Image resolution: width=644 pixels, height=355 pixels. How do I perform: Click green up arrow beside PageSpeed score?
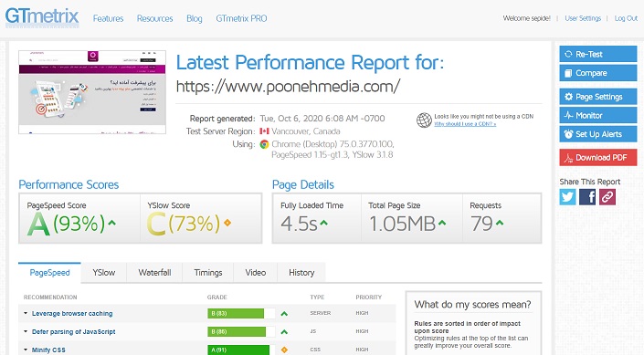click(111, 223)
